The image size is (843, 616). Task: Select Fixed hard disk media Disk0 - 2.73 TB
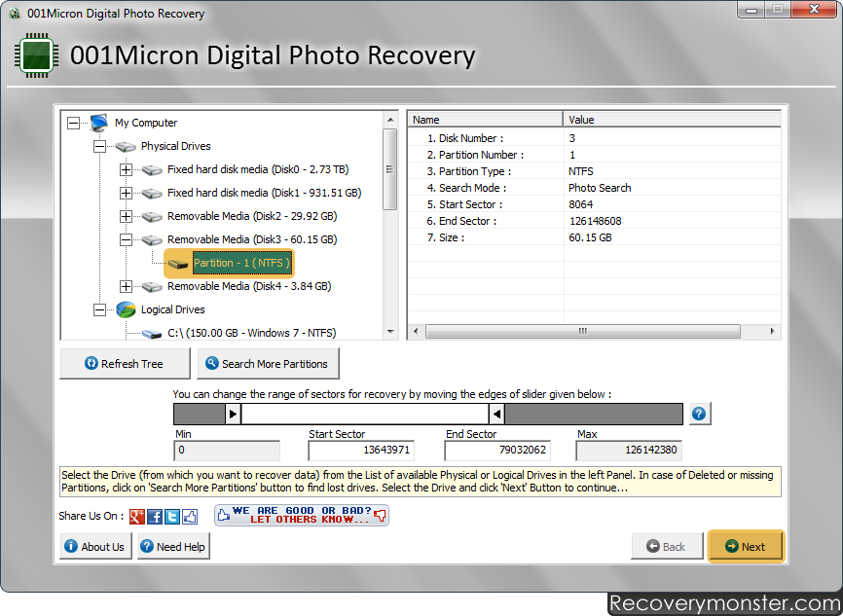[258, 169]
